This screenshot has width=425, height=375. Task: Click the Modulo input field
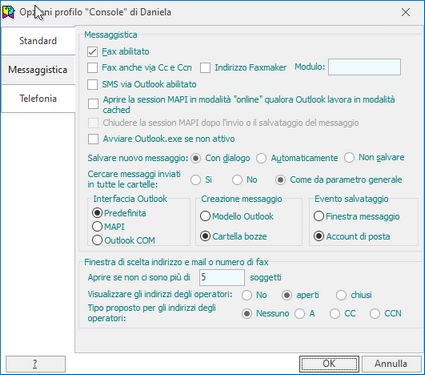tap(364, 67)
